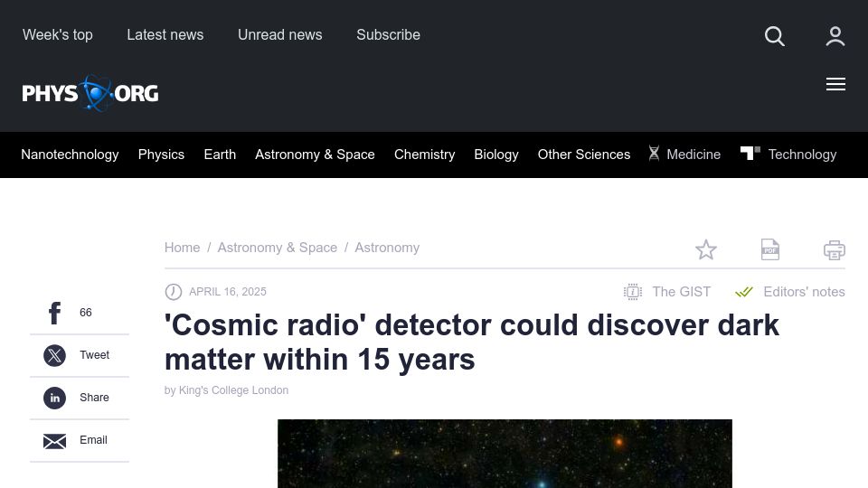Open the starry sky article image

click(505, 454)
